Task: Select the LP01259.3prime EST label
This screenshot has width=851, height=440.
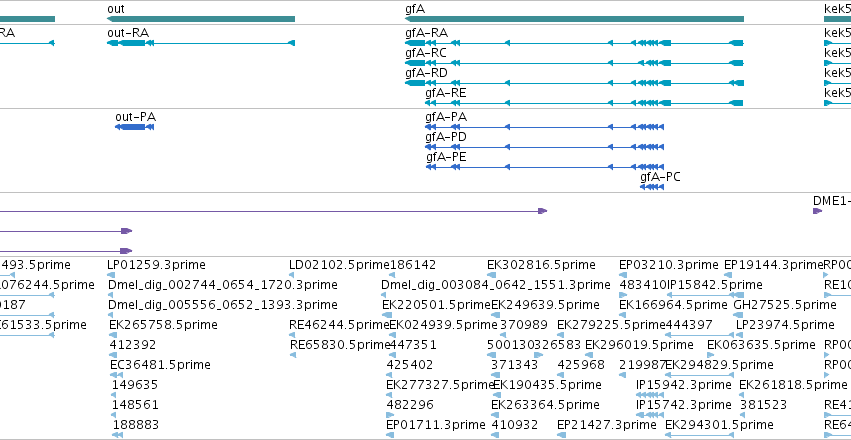Action: 157,265
